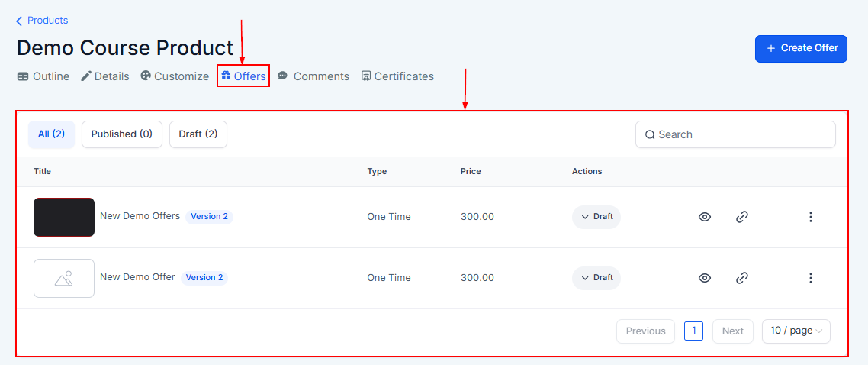This screenshot has width=868, height=365.
Task: Click Version 2 badge on New Demo Offer
Action: (204, 277)
